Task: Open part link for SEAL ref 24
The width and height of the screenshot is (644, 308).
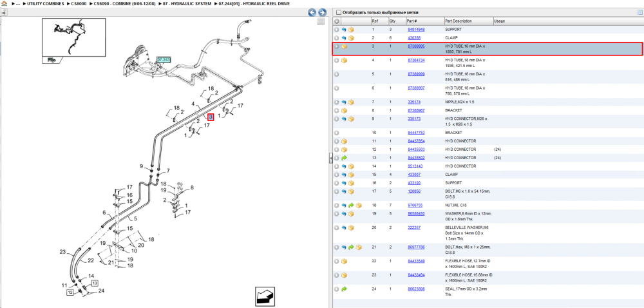Action: [416, 289]
